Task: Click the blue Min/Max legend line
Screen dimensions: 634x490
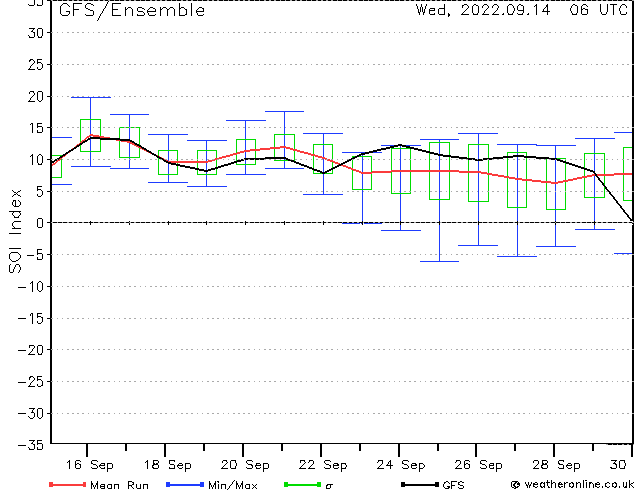Action: (x=185, y=484)
